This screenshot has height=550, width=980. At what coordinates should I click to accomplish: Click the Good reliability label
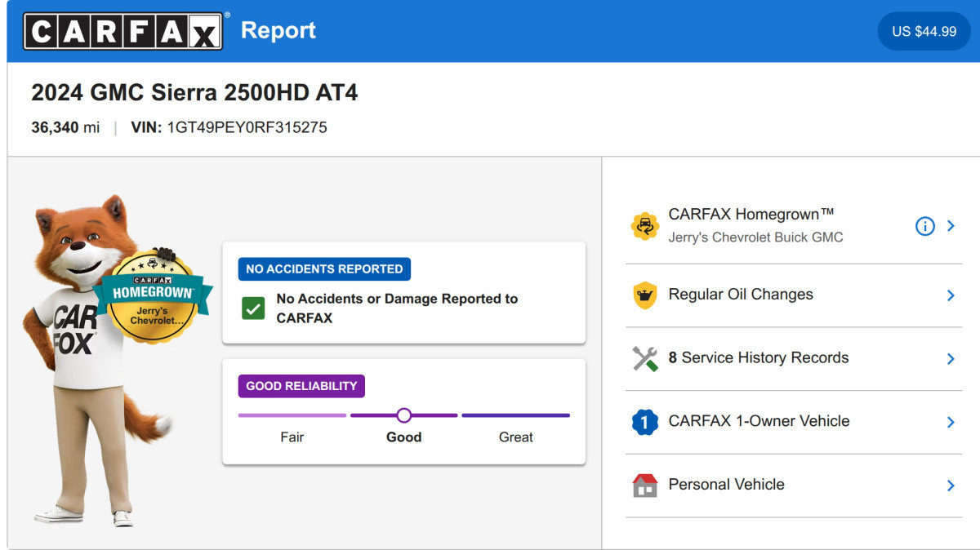coord(403,437)
